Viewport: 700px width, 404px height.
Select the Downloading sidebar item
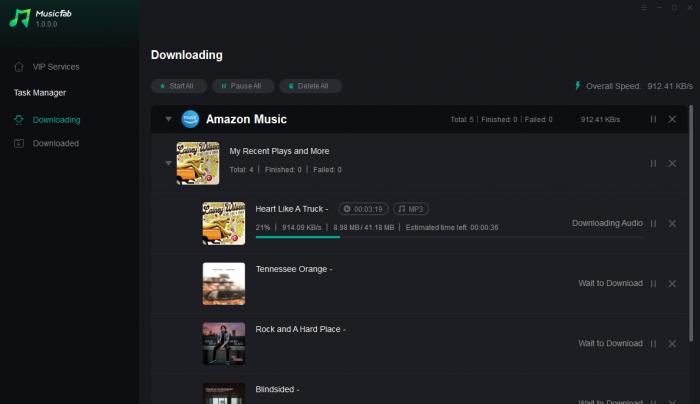pyautogui.click(x=47, y=120)
